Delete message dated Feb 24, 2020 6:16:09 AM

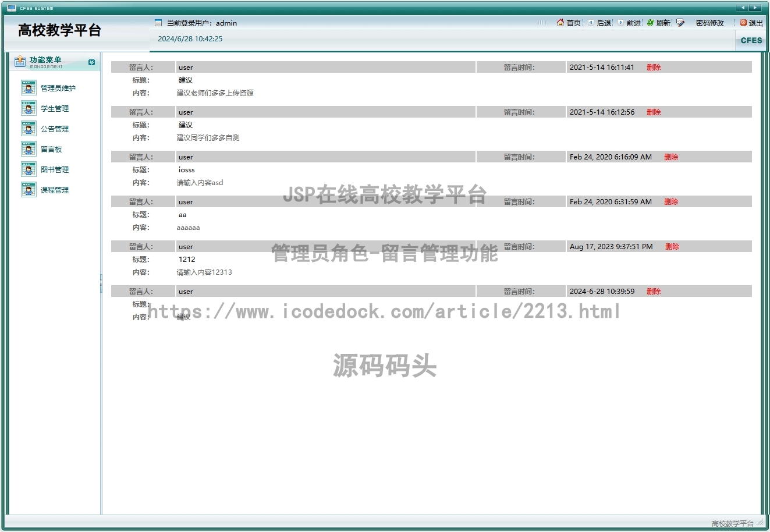coord(671,157)
